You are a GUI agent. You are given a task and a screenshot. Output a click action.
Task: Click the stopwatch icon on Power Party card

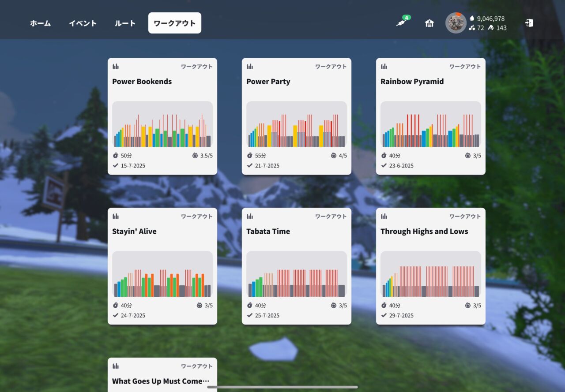tap(249, 156)
